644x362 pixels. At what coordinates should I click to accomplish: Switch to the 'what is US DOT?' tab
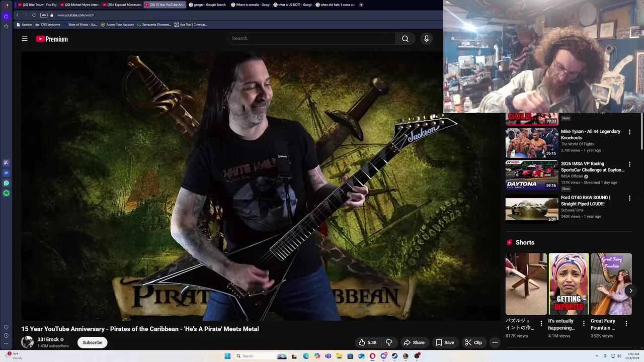pyautogui.click(x=292, y=5)
